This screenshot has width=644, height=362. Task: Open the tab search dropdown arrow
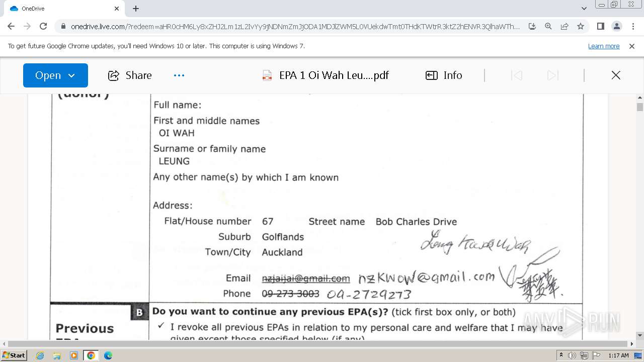pos(584,9)
